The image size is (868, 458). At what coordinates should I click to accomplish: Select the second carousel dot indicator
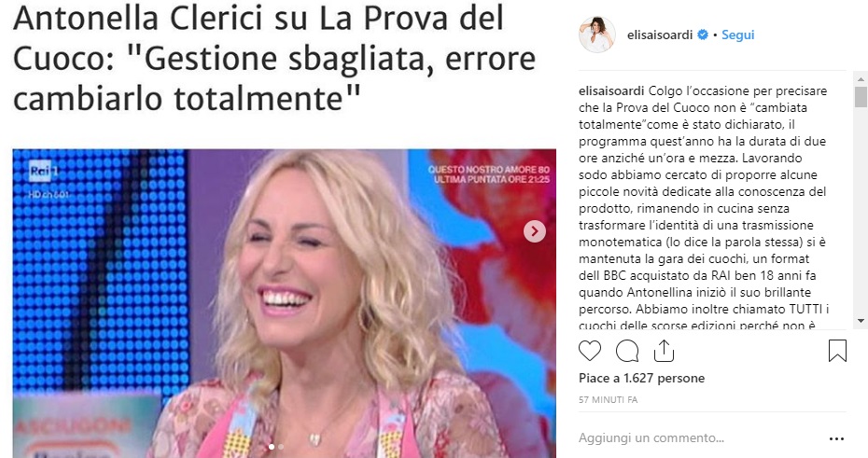pyautogui.click(x=281, y=447)
